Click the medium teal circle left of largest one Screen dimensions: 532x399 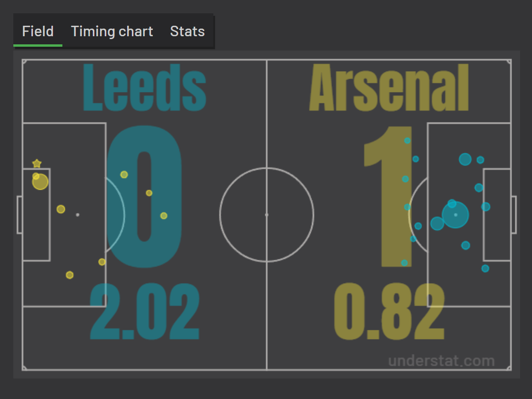437,224
